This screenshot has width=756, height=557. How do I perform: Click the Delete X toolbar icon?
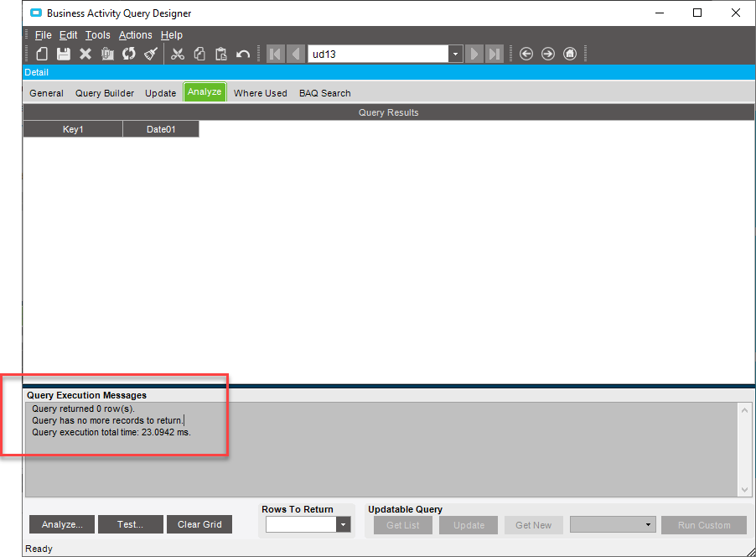[85, 54]
